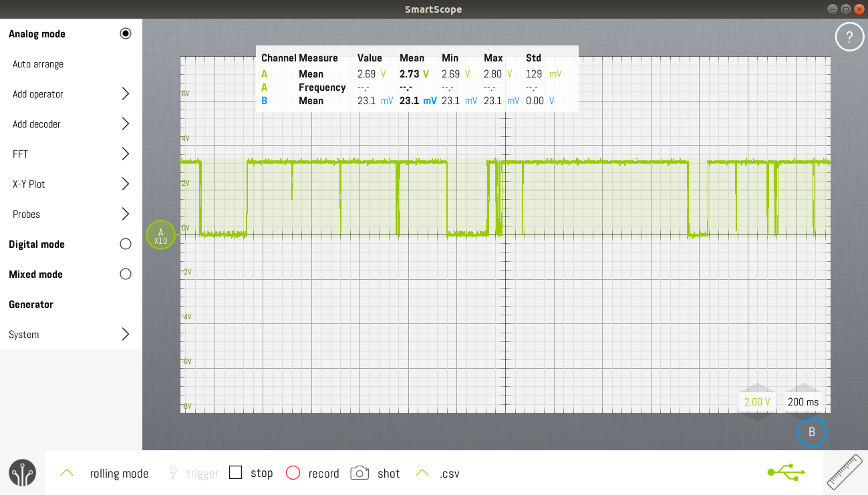Click the red record circle icon
The width and height of the screenshot is (868, 495).
pos(293,473)
